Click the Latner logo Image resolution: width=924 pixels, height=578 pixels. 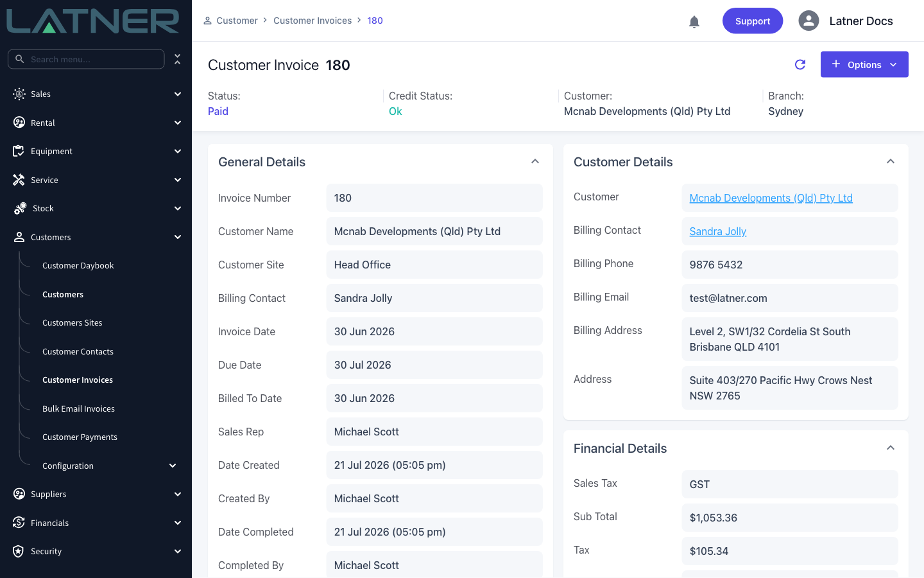[x=93, y=21]
